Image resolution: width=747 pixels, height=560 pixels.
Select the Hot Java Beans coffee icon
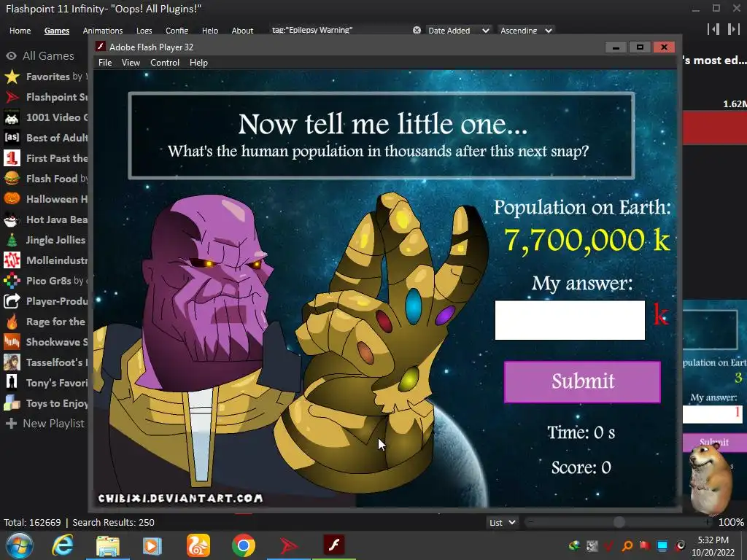coord(12,219)
